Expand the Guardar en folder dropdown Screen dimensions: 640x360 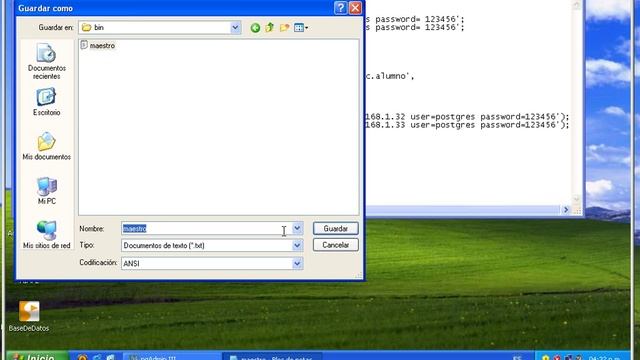pyautogui.click(x=235, y=27)
